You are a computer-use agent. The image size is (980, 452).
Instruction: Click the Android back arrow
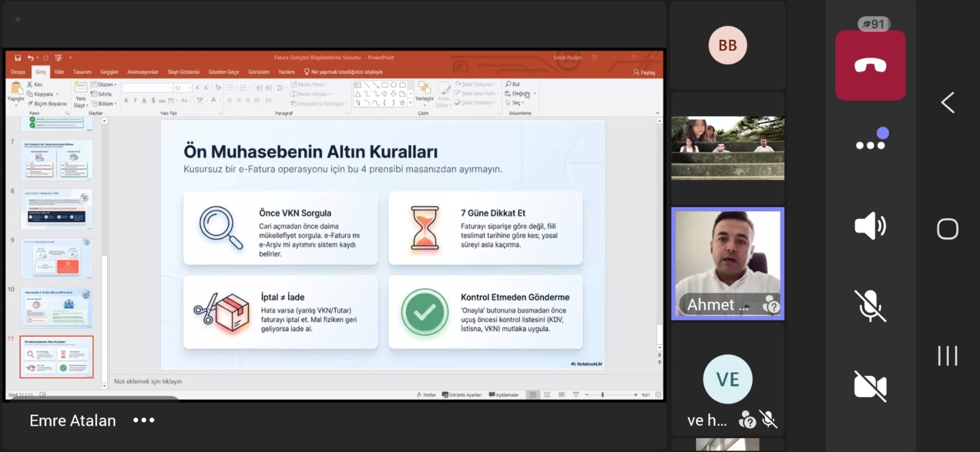(948, 103)
